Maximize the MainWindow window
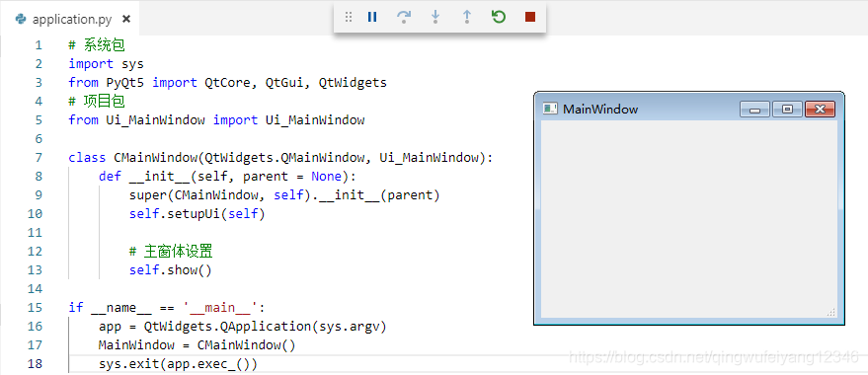This screenshot has height=375, width=868. (787, 110)
